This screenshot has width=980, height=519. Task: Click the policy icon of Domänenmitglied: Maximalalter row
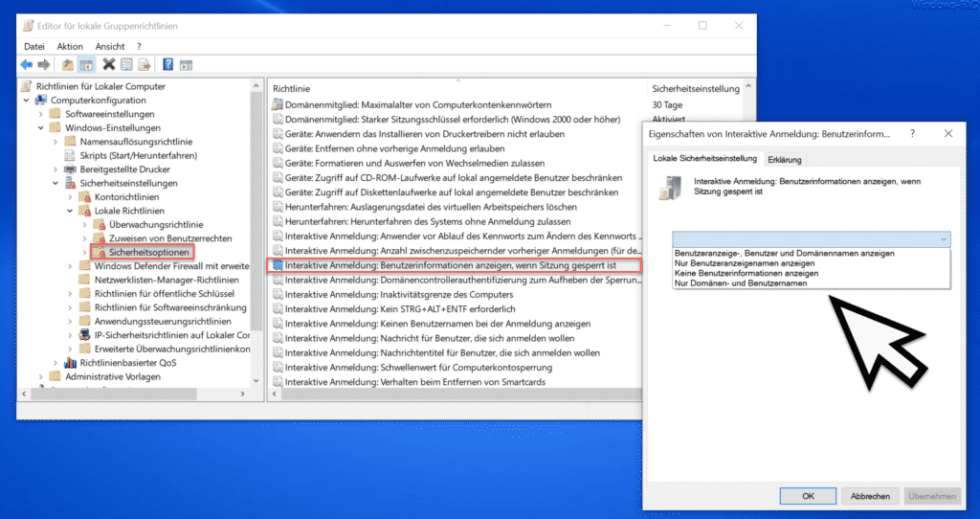[x=278, y=104]
